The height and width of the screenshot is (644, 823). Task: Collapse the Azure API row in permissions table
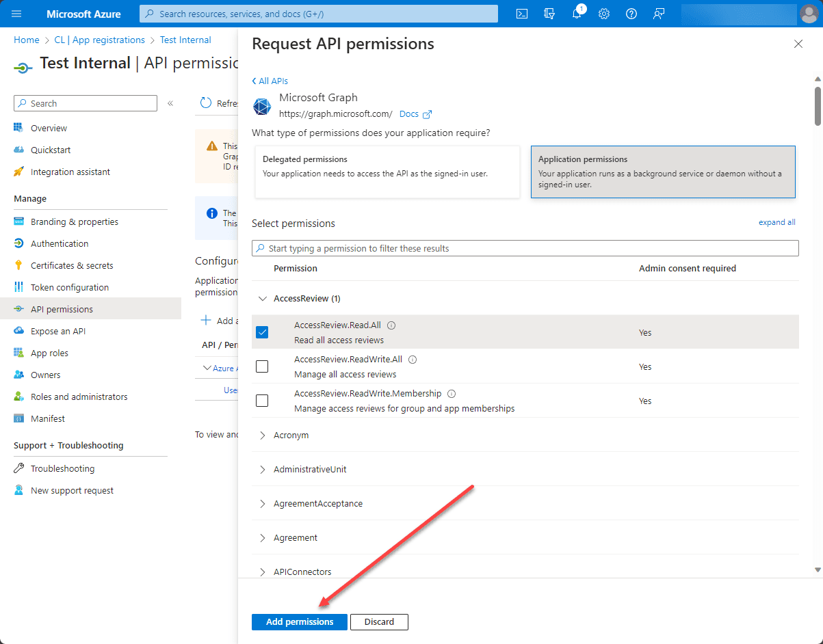tap(207, 368)
